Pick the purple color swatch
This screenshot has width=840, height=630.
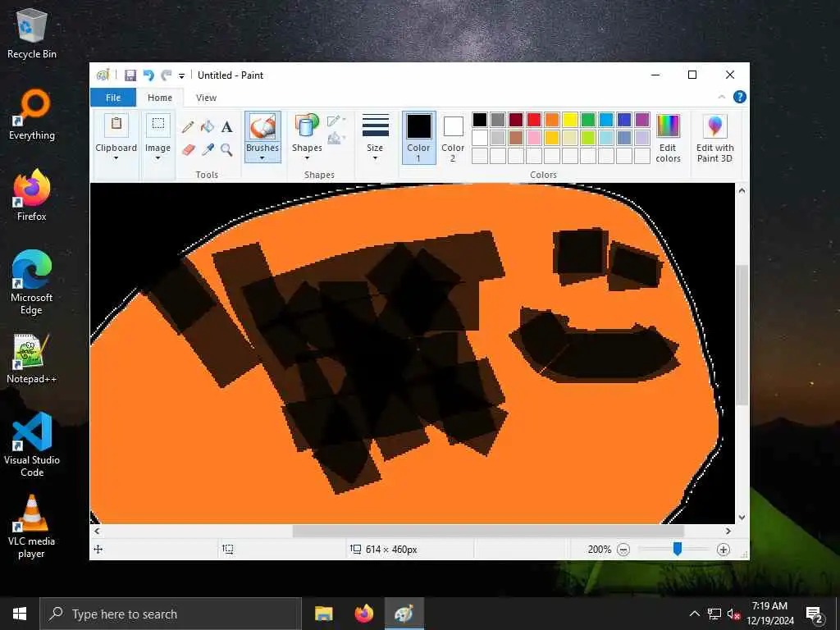[x=641, y=120]
